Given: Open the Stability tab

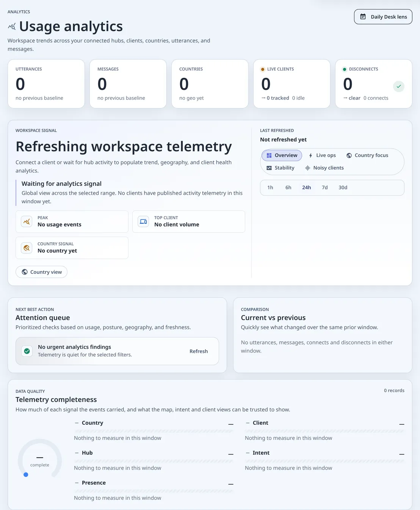Looking at the screenshot, I should pos(281,168).
